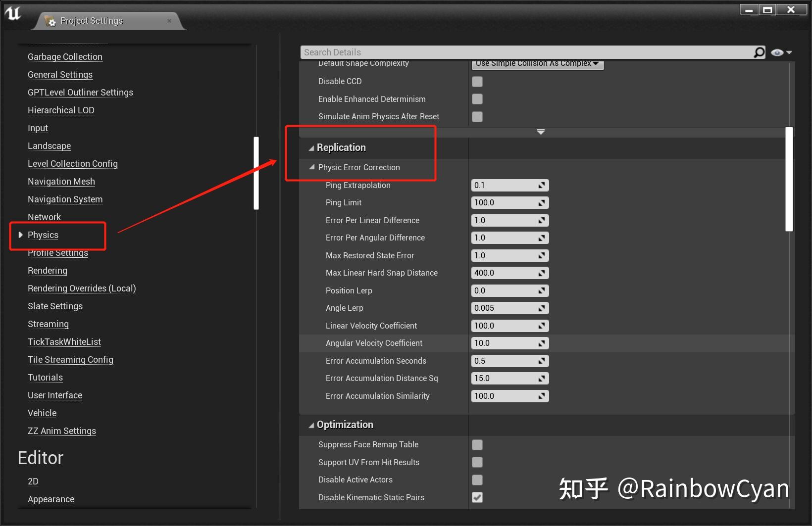Click the magnifier icon in Search Details bar

tap(759, 52)
